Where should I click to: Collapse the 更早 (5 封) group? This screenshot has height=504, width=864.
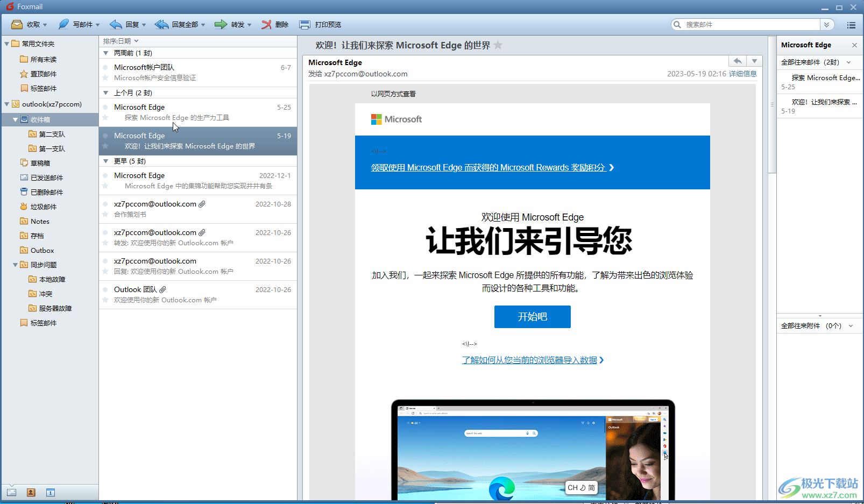coord(106,161)
